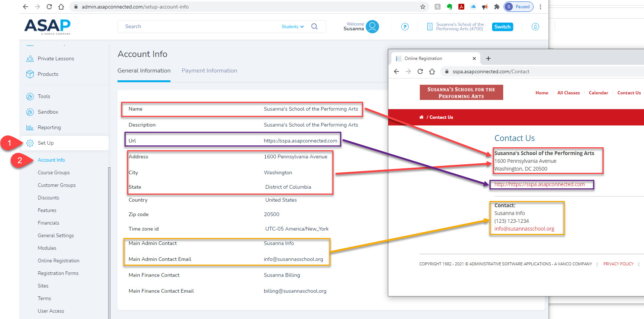The image size is (644, 319).
Task: Click the sspa.asapconnected.com link on Contact page
Action: point(540,184)
